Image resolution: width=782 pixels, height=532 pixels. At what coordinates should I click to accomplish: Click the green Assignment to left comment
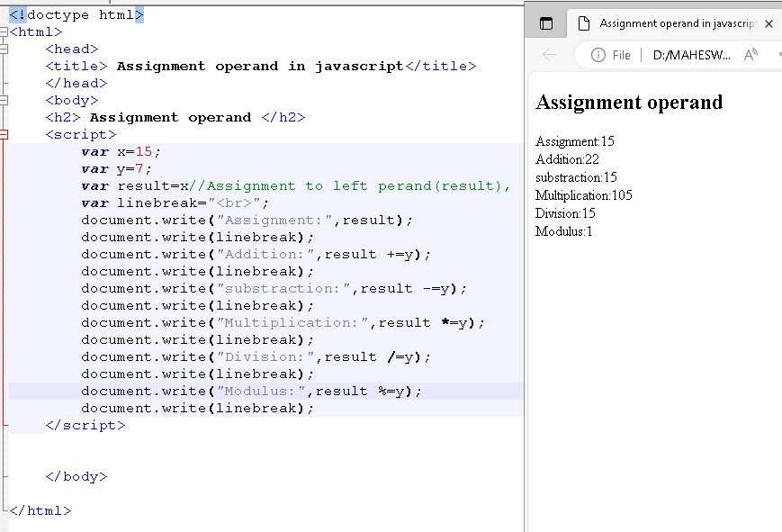click(349, 186)
